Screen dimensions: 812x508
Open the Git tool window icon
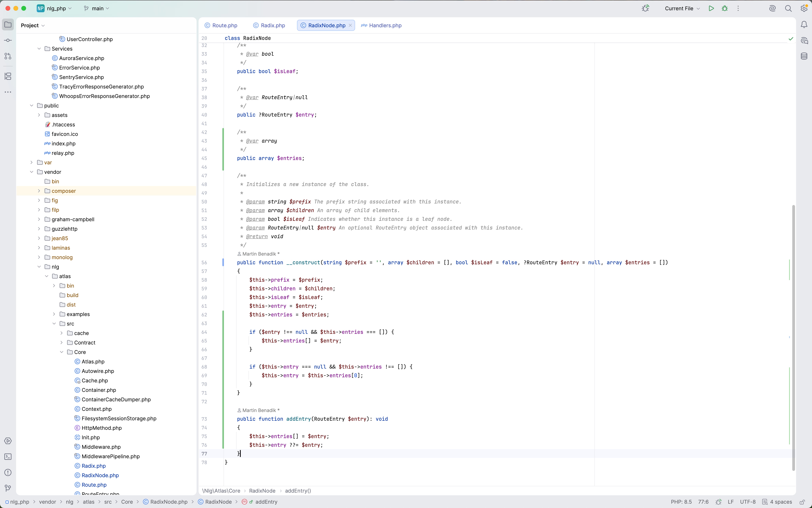8,488
